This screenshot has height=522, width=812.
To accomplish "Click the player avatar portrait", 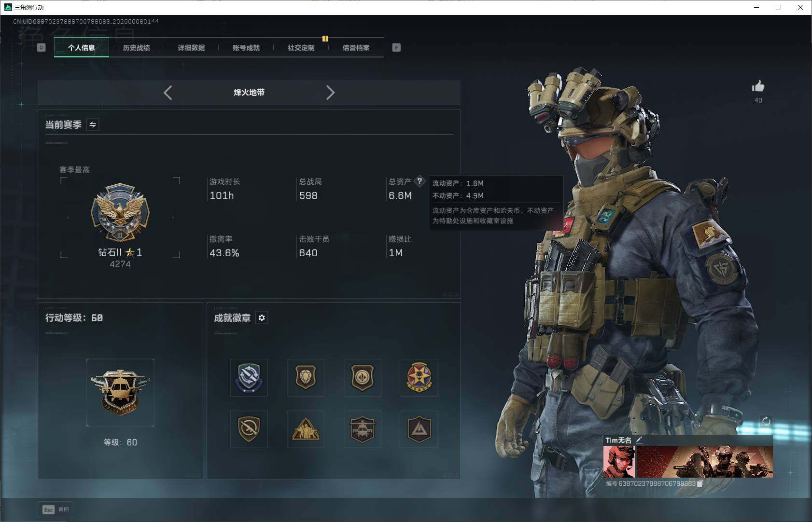I will 619,462.
